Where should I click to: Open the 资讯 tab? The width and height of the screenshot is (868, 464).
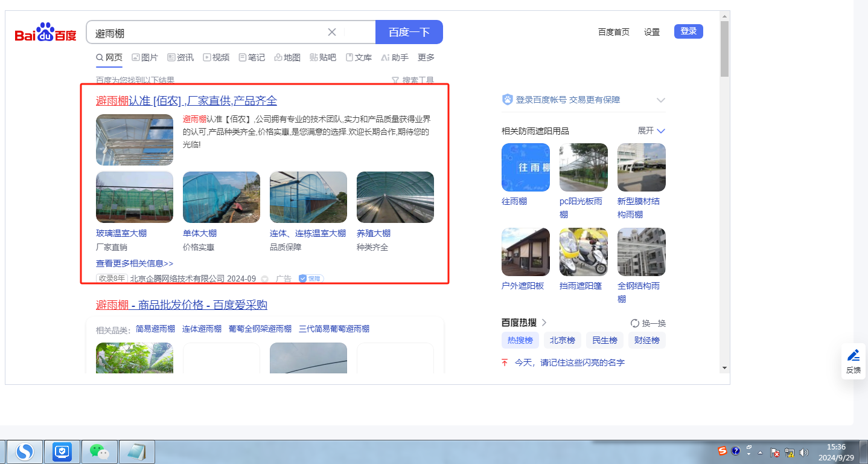180,57
